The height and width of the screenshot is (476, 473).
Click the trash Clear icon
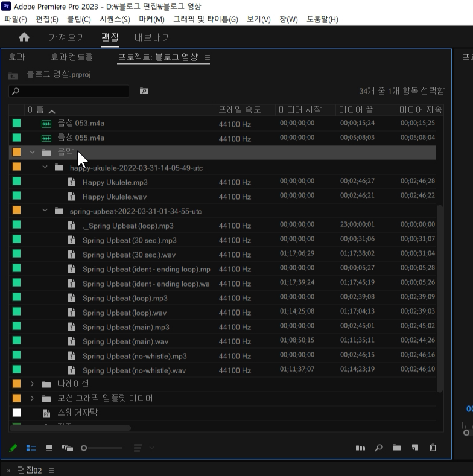tap(433, 448)
